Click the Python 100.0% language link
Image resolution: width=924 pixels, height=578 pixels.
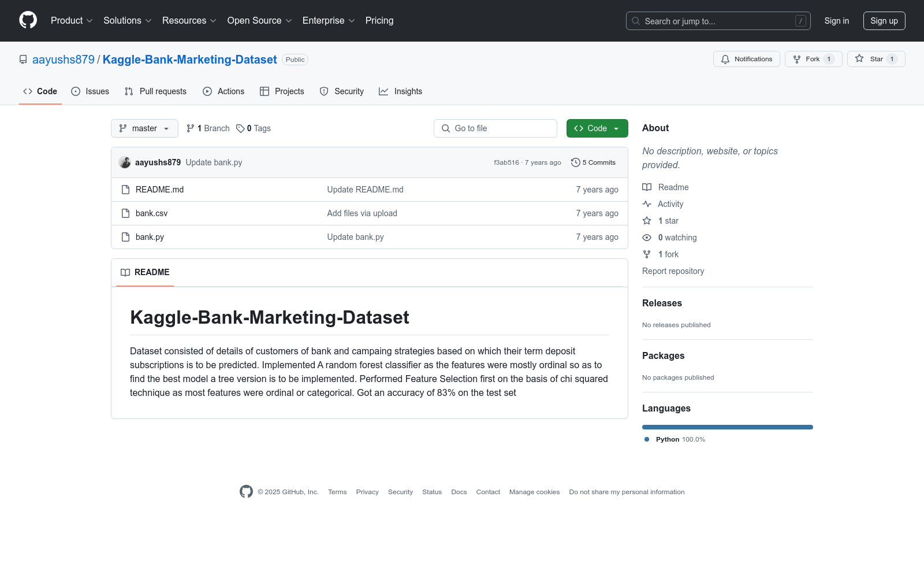click(675, 439)
